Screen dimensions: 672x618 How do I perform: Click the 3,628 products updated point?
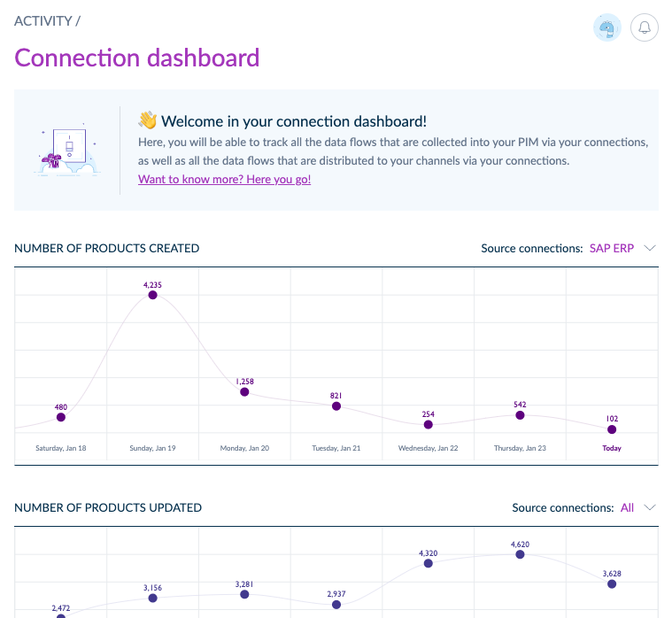click(x=612, y=583)
